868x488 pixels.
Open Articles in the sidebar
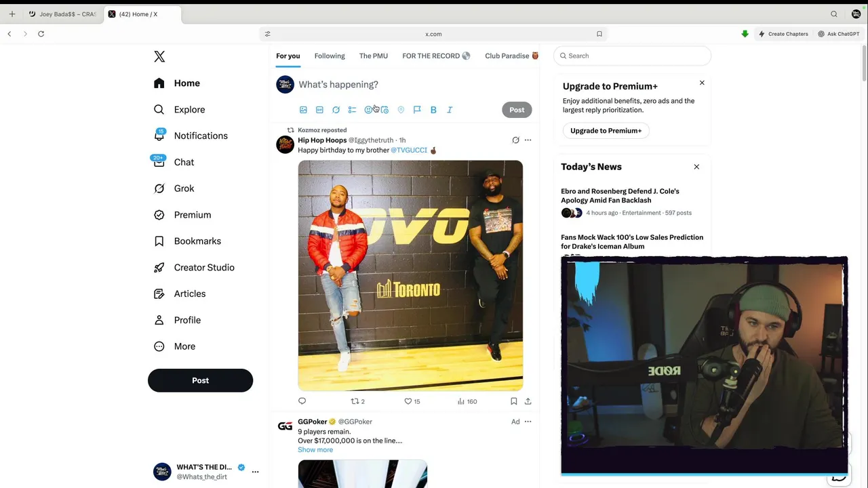(180, 294)
